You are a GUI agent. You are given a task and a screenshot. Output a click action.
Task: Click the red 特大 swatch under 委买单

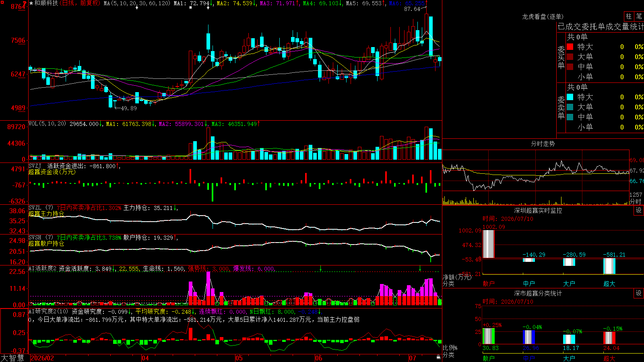tap(570, 47)
